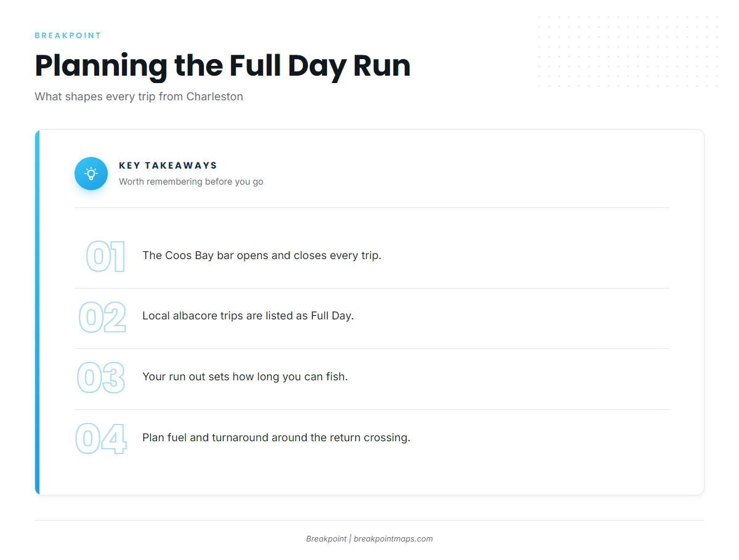739x560 pixels.
Task: Click the outlined 04 number graphic
Action: tap(101, 439)
